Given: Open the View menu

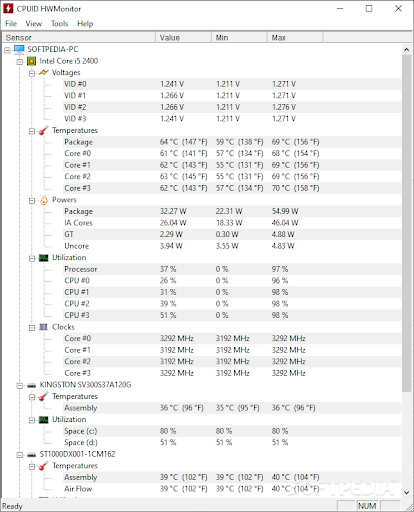Looking at the screenshot, I should point(34,24).
